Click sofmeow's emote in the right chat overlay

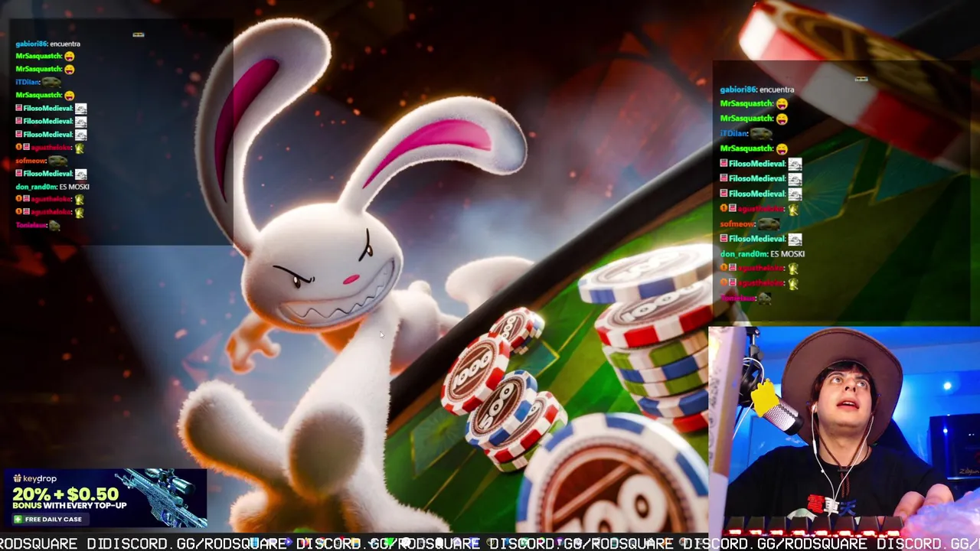[x=769, y=223]
